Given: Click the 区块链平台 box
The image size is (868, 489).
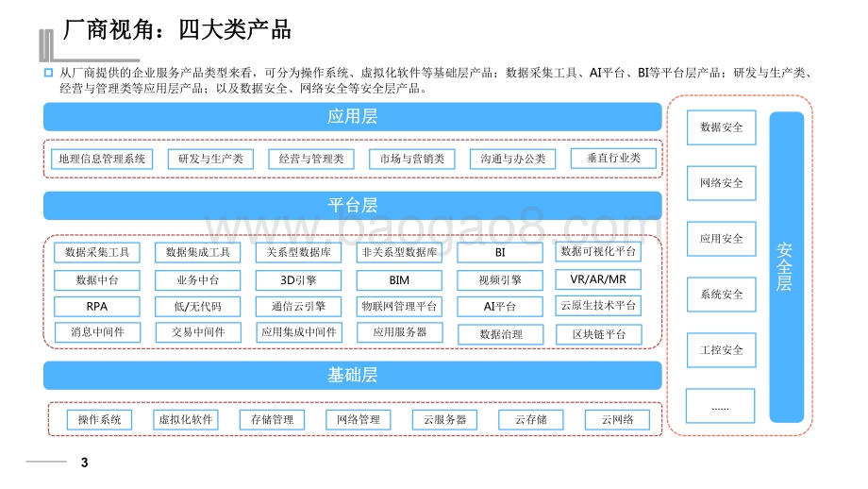Looking at the screenshot, I should point(599,334).
